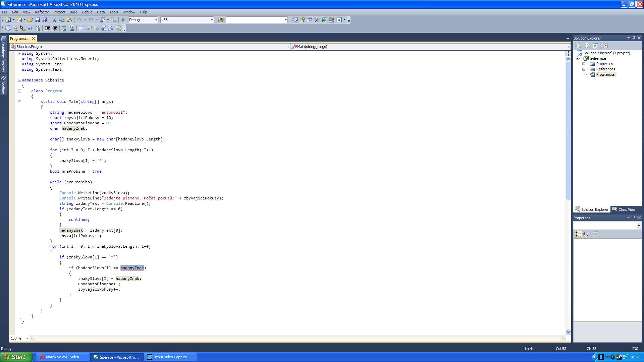Expand the References tree node
The height and width of the screenshot is (362, 644).
tap(584, 69)
